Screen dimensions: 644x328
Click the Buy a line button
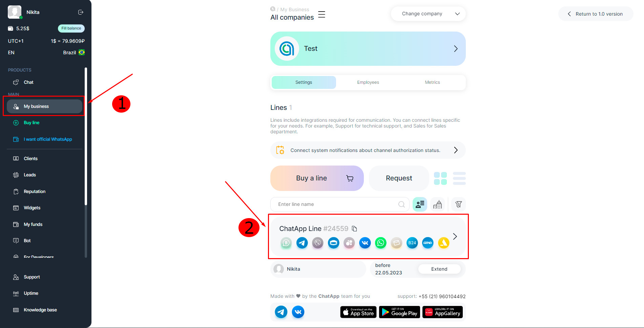pyautogui.click(x=317, y=178)
